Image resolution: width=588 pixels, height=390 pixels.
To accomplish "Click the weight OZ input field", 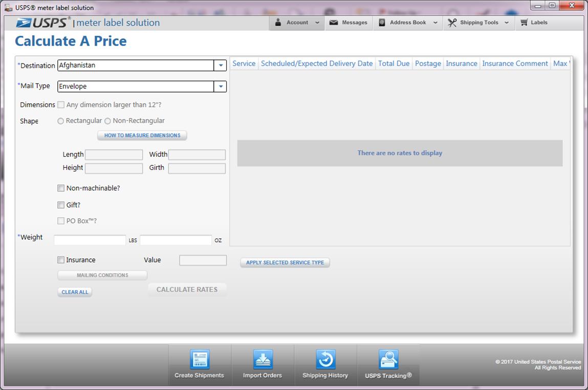I will [176, 240].
